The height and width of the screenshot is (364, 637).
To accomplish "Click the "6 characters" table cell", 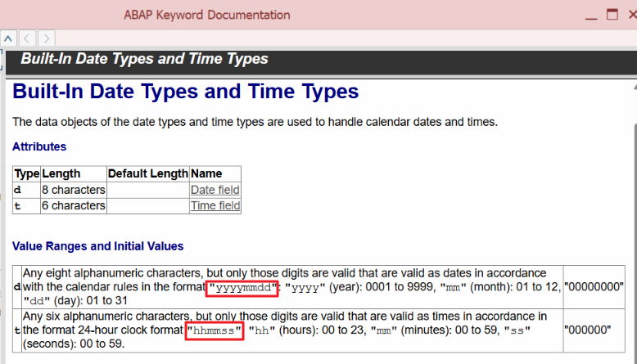I will coord(74,206).
